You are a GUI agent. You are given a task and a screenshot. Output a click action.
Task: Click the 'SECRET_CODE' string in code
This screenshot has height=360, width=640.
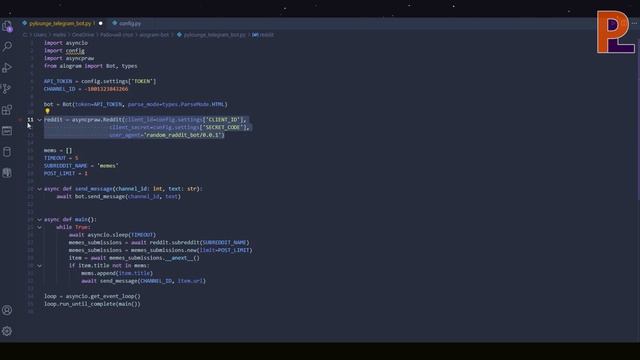click(223, 127)
